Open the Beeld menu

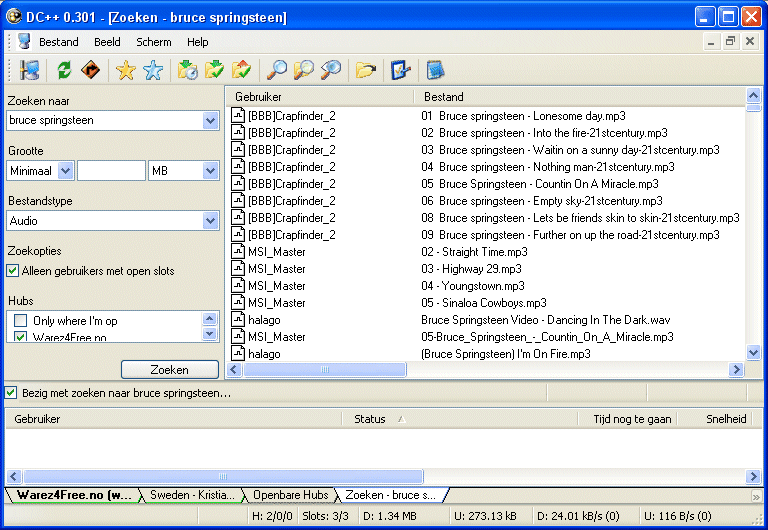tap(107, 42)
